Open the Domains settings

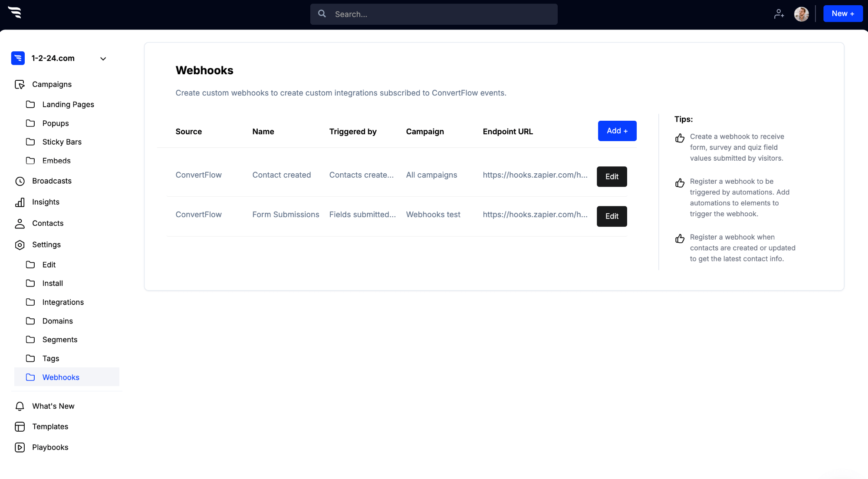pyautogui.click(x=58, y=321)
